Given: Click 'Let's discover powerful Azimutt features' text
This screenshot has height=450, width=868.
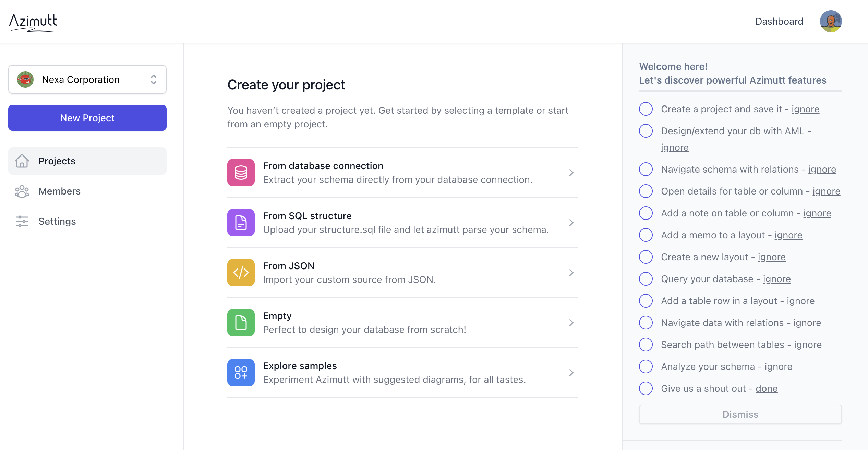Looking at the screenshot, I should point(733,80).
